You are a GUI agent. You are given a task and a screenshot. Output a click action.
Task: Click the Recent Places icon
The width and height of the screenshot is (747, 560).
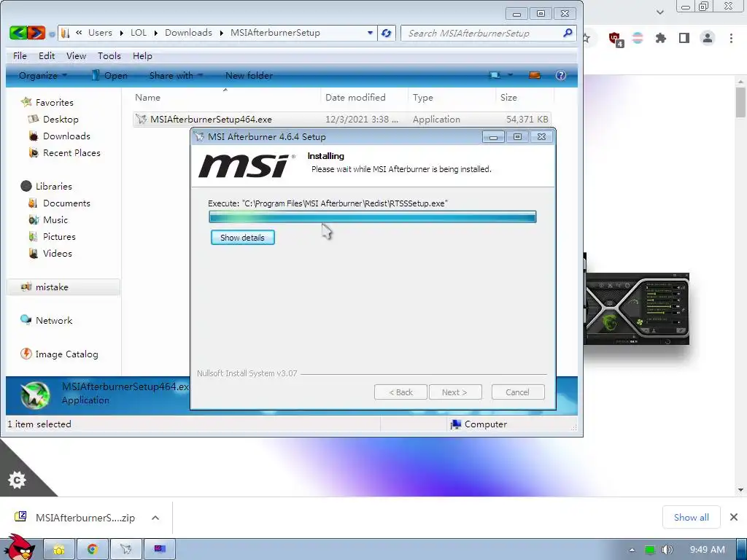(x=34, y=153)
